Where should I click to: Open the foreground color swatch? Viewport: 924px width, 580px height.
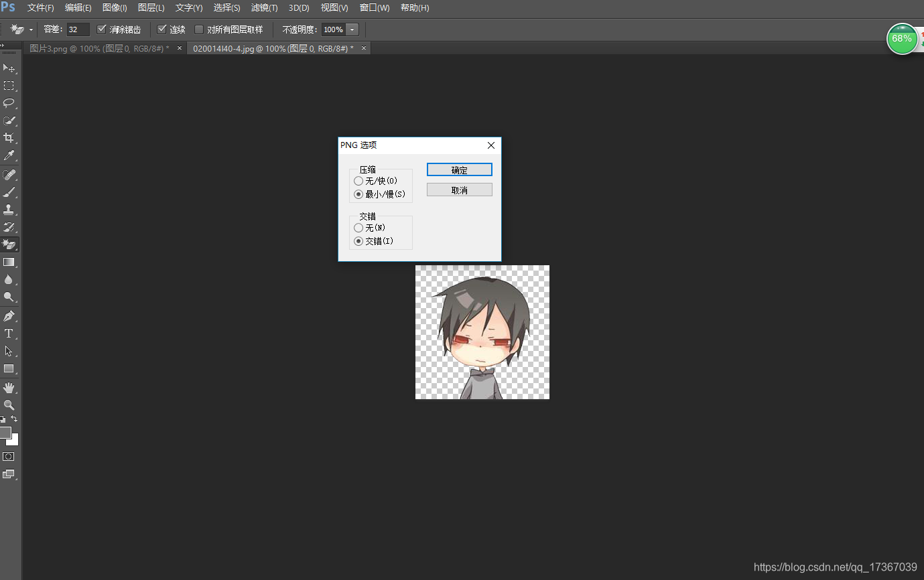7,433
